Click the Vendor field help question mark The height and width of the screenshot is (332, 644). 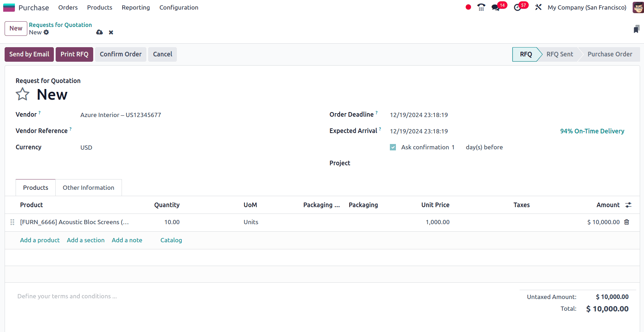tap(40, 112)
